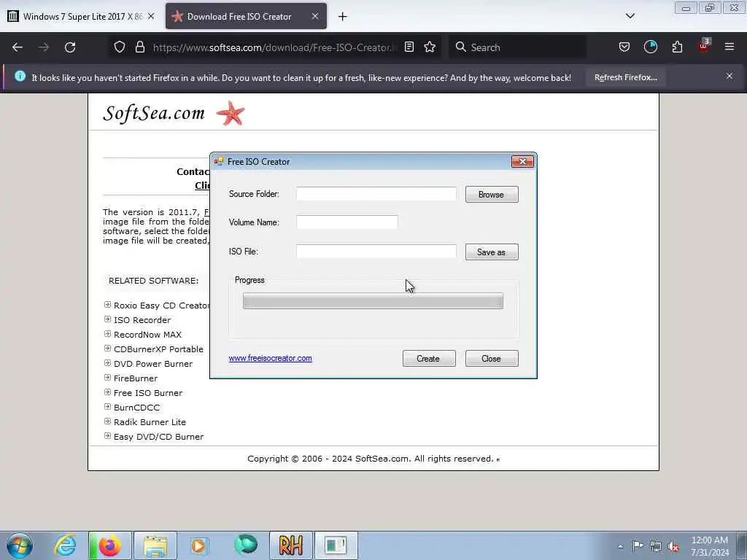This screenshot has width=747, height=560.
Task: Open the Radik Burner Lite link
Action: pos(150,422)
